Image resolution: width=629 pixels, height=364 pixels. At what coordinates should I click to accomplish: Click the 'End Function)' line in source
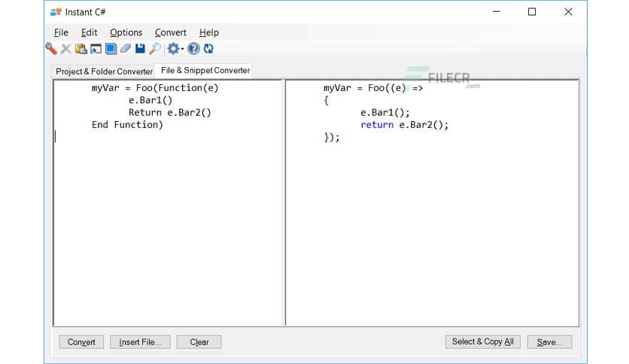[127, 125]
